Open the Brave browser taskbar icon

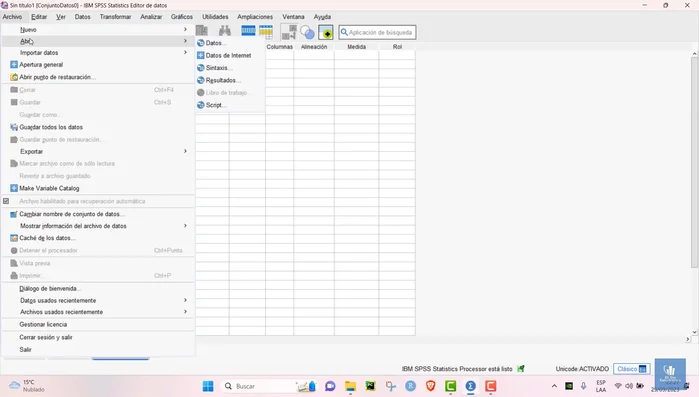pyautogui.click(x=431, y=386)
